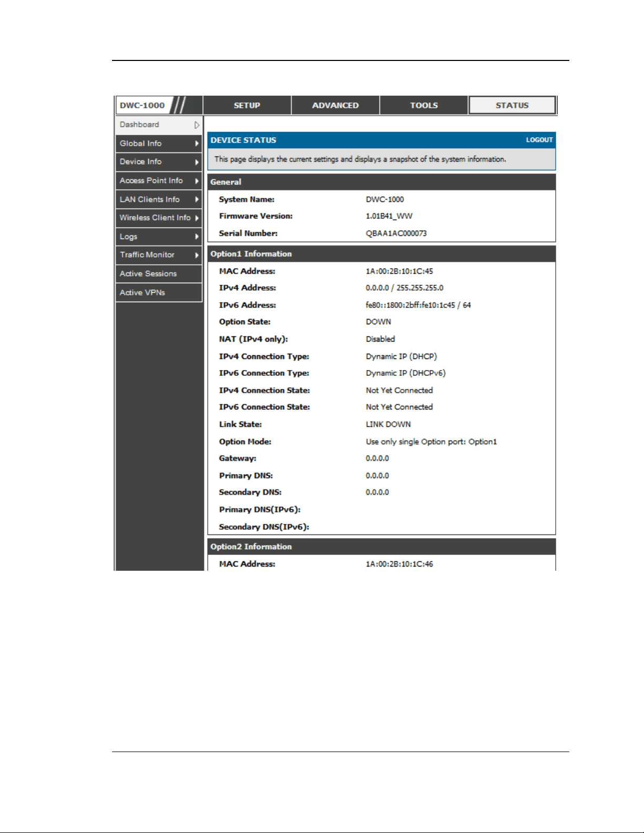Click Dynamic IP (DHCP) value
This screenshot has height=833, width=644.
coord(402,356)
